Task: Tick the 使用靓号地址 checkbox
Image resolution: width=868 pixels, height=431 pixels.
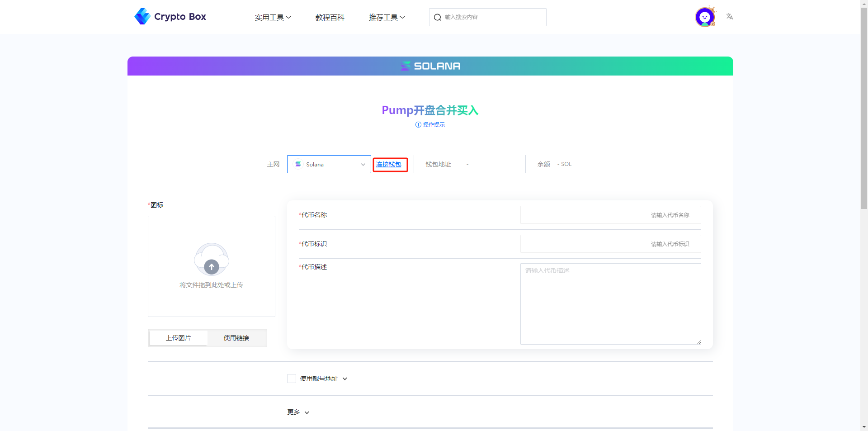Action: pos(292,379)
